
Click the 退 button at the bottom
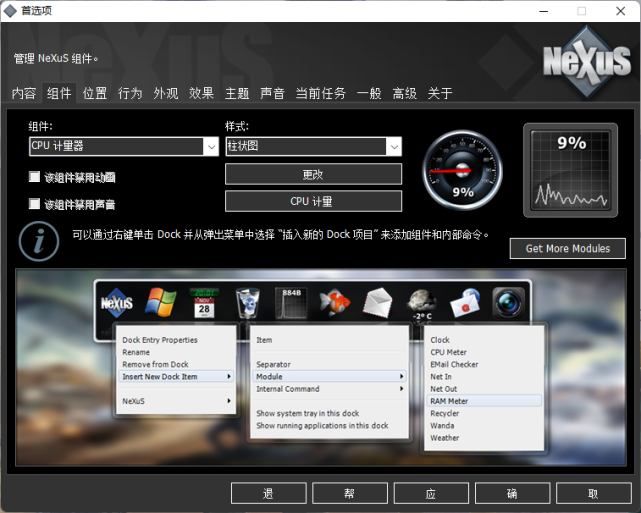pos(269,493)
